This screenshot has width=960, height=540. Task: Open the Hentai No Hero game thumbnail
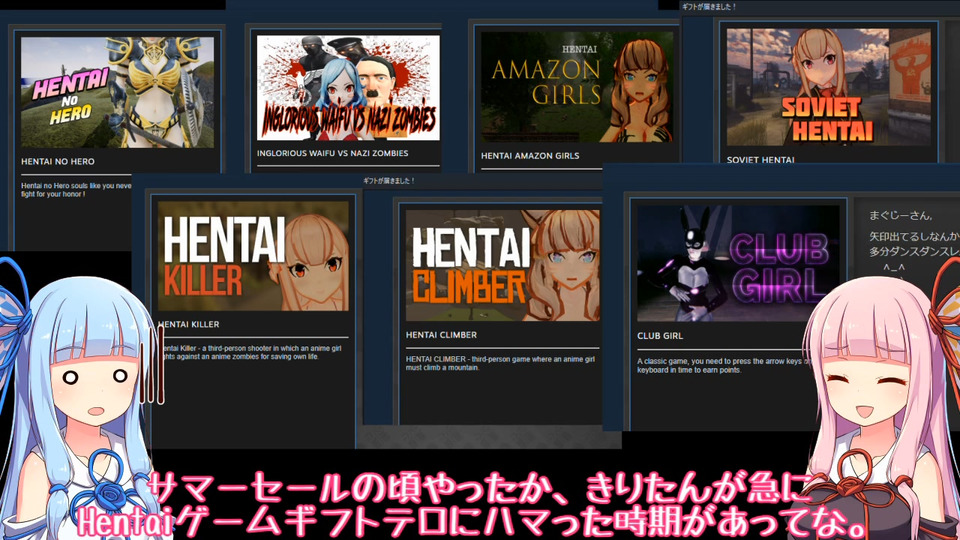coord(118,92)
